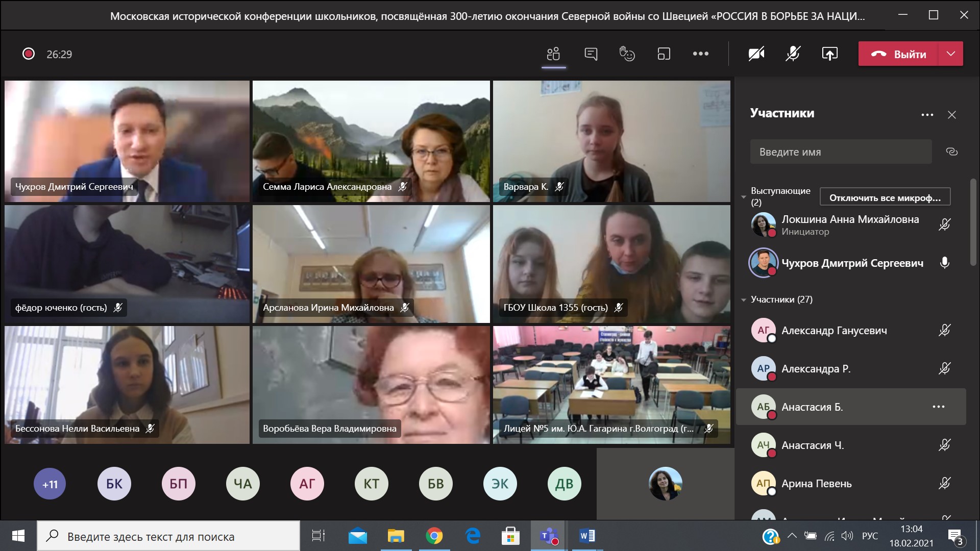Click the recording indicator dot beside 26:29
Image resolution: width=980 pixels, height=551 pixels.
tap(29, 54)
